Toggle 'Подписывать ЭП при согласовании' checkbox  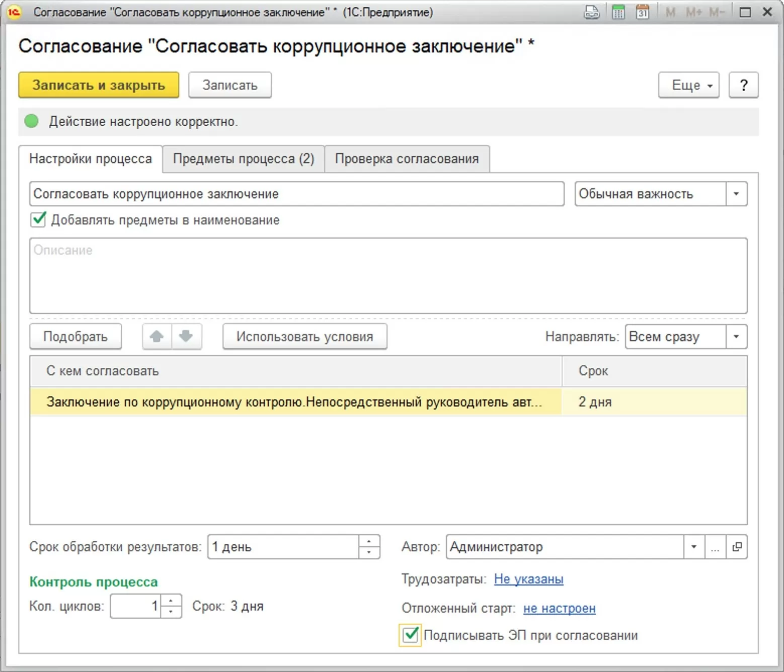(x=411, y=635)
